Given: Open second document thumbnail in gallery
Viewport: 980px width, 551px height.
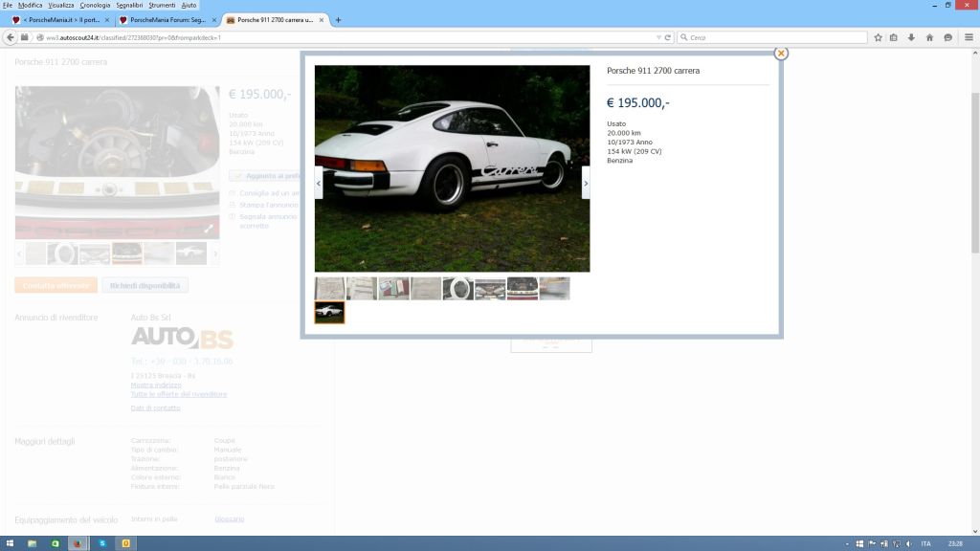Looking at the screenshot, I should click(x=362, y=289).
